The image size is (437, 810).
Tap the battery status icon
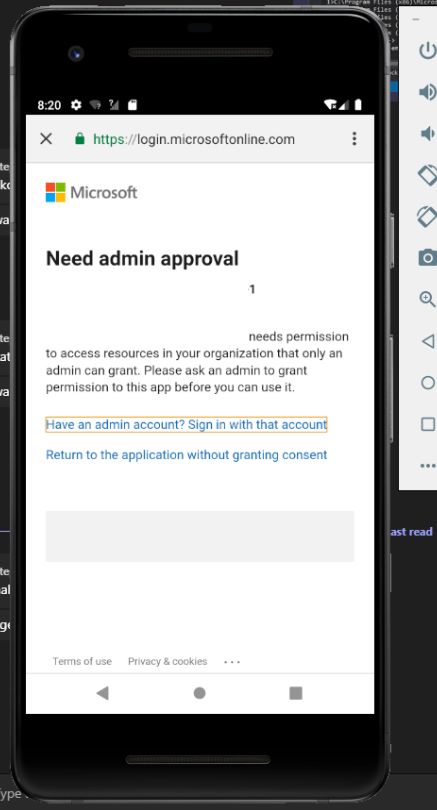click(x=358, y=105)
